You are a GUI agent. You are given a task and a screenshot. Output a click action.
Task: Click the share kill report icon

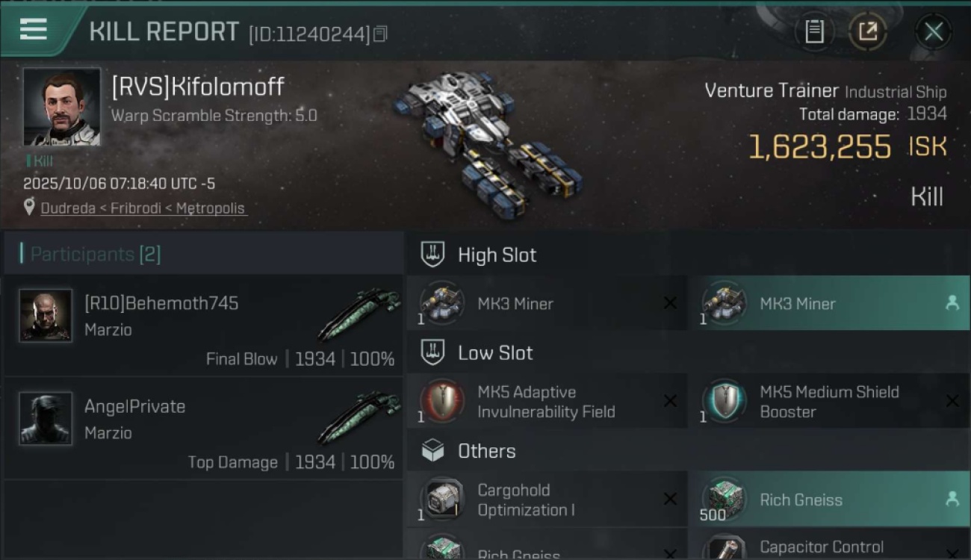(x=867, y=31)
